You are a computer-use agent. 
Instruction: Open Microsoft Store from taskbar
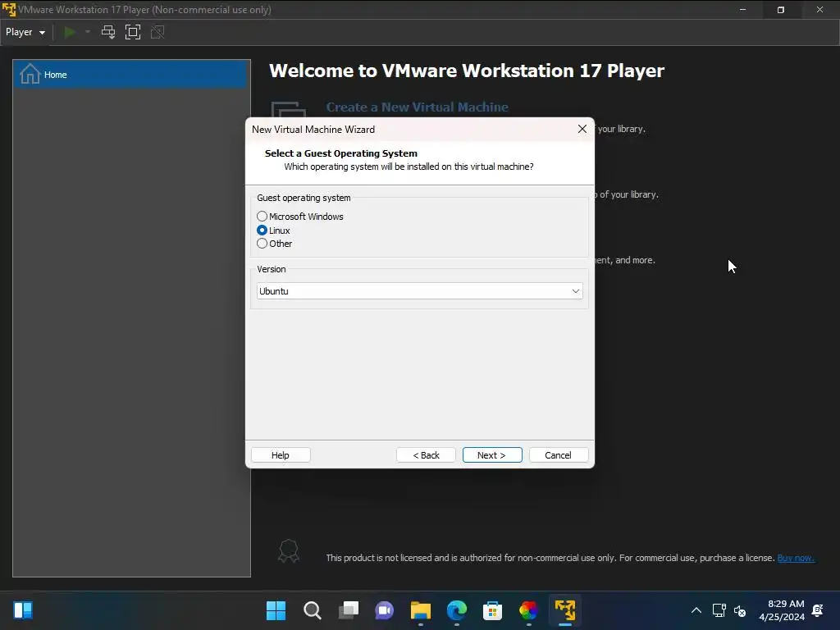492,610
